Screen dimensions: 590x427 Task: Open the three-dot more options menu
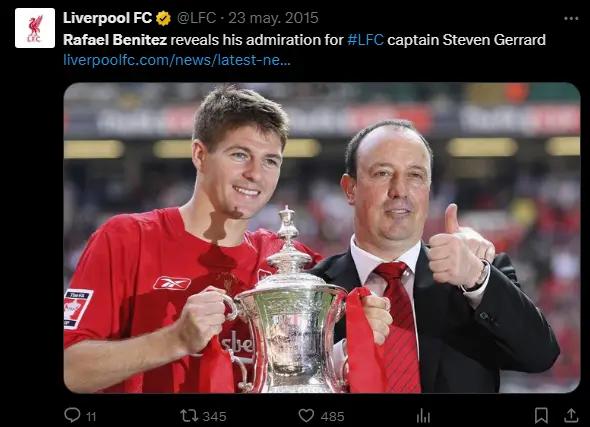(x=571, y=18)
